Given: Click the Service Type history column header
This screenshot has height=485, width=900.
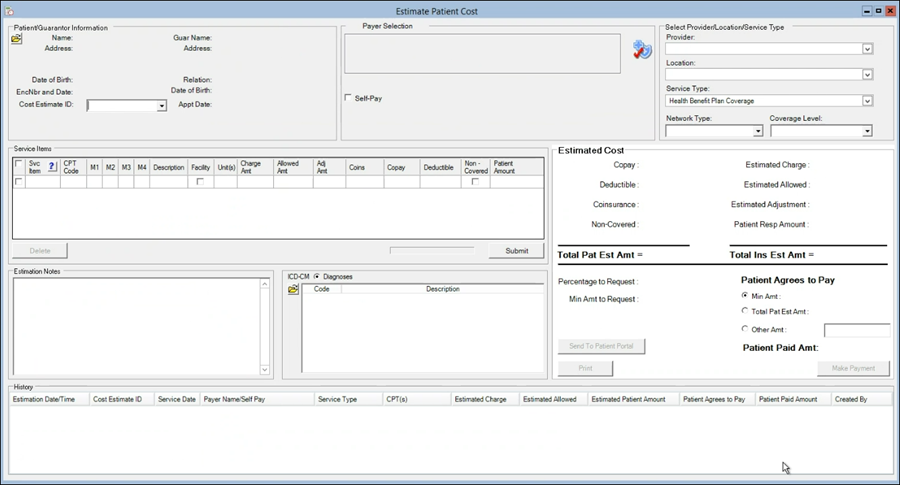Looking at the screenshot, I should [348, 399].
